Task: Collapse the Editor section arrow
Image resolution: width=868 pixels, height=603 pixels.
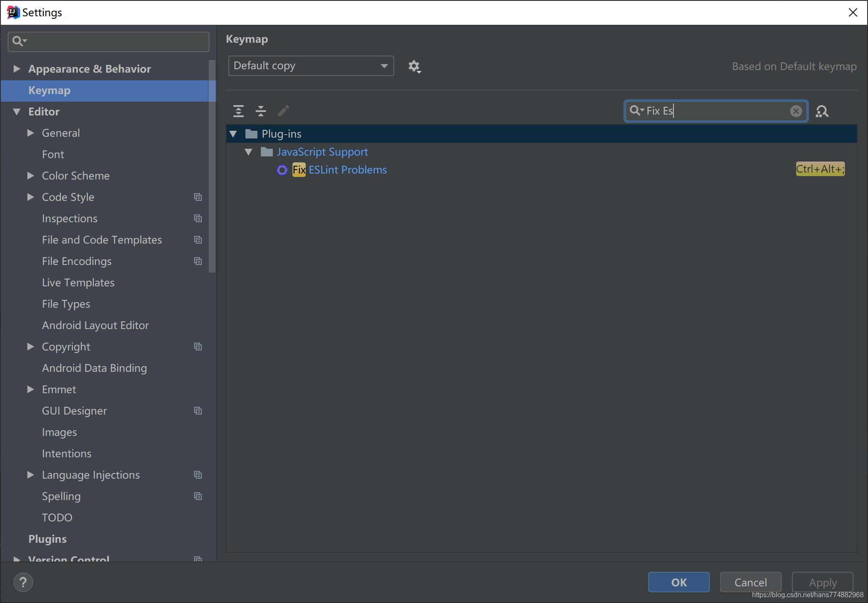Action: (x=17, y=112)
